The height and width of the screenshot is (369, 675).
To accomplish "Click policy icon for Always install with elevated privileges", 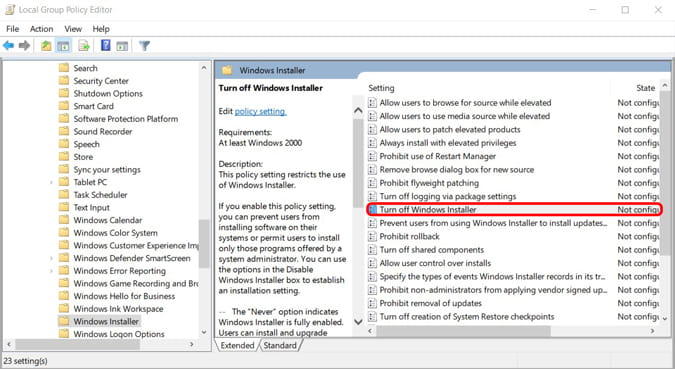I will [x=372, y=143].
